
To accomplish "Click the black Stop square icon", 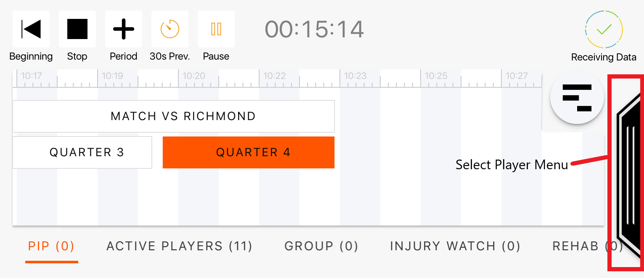I will click(77, 29).
